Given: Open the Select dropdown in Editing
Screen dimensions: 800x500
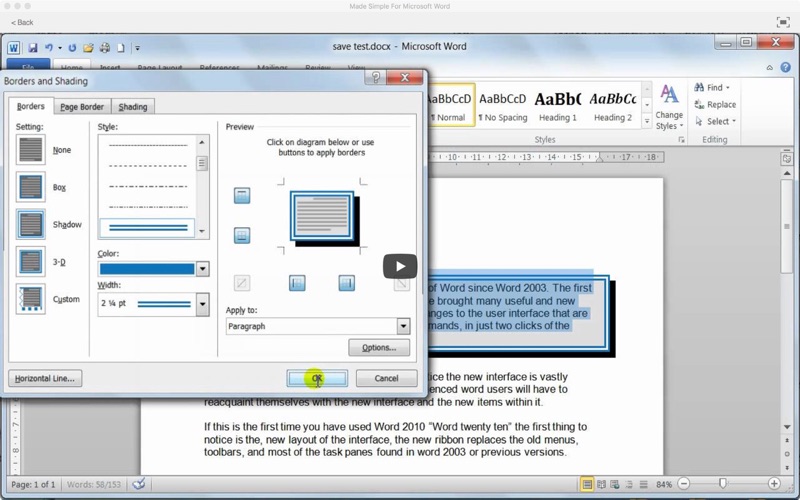Looking at the screenshot, I should tap(715, 121).
